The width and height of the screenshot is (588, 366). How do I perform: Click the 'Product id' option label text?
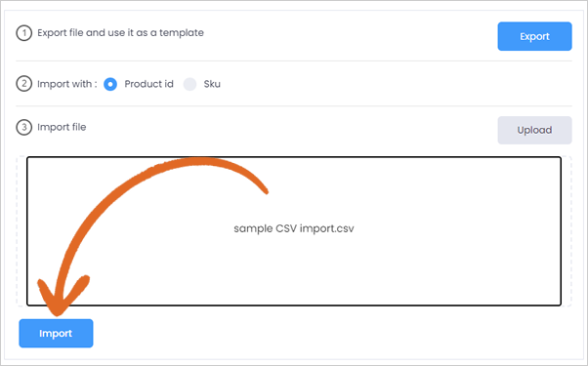point(148,84)
